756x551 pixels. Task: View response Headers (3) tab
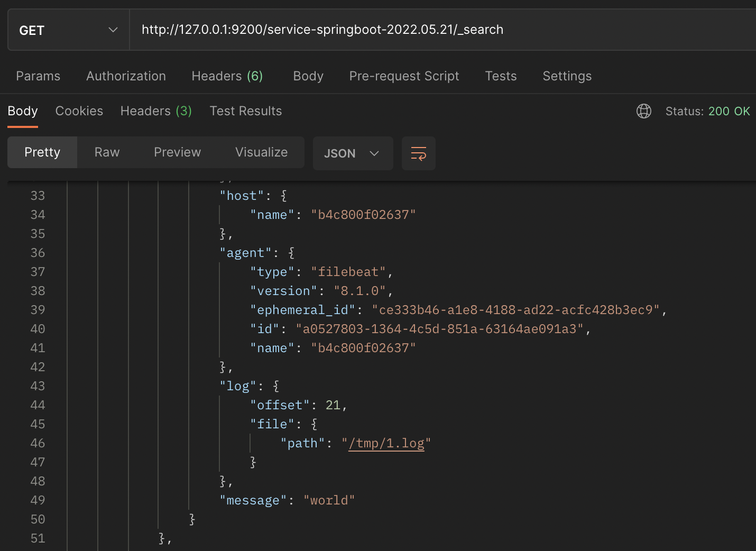click(156, 111)
